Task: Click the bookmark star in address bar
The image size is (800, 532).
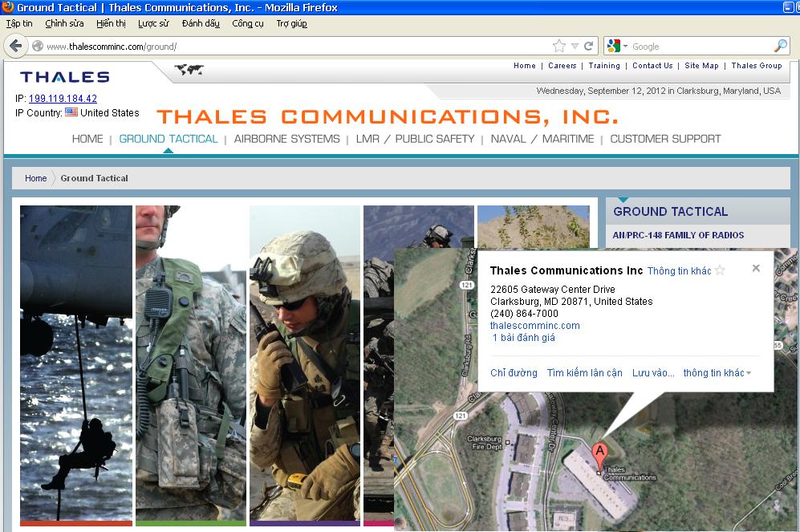Action: [559, 47]
